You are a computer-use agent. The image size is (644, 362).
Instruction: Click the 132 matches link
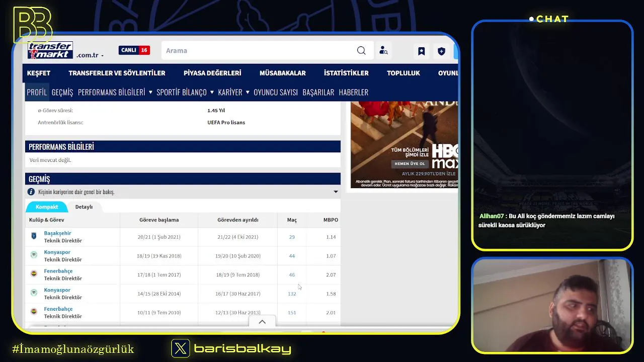point(292,294)
